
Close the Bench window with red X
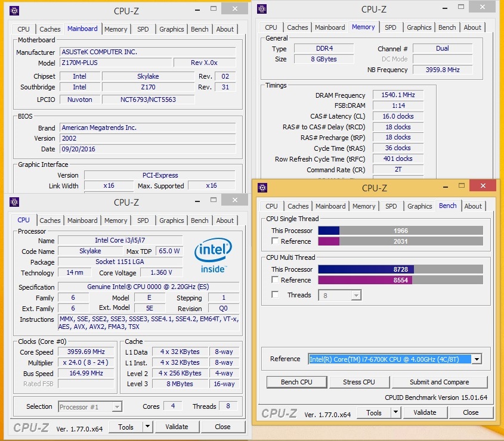tap(483, 186)
